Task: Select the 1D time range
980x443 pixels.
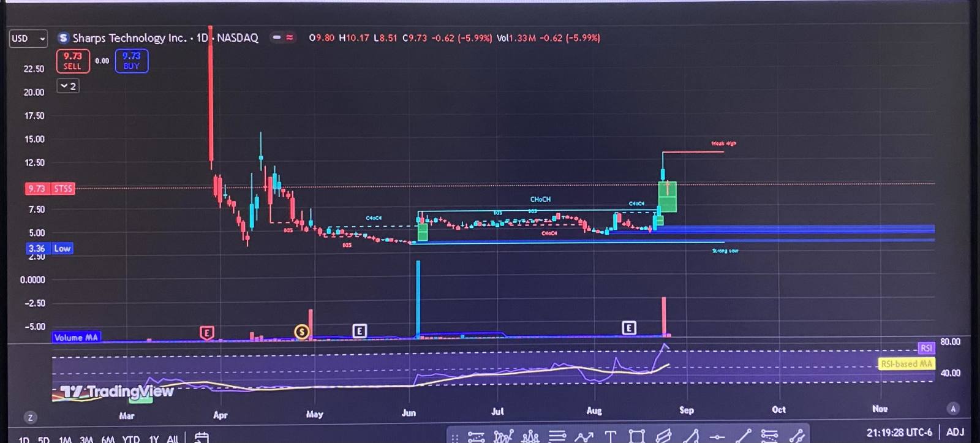Action: [24, 439]
